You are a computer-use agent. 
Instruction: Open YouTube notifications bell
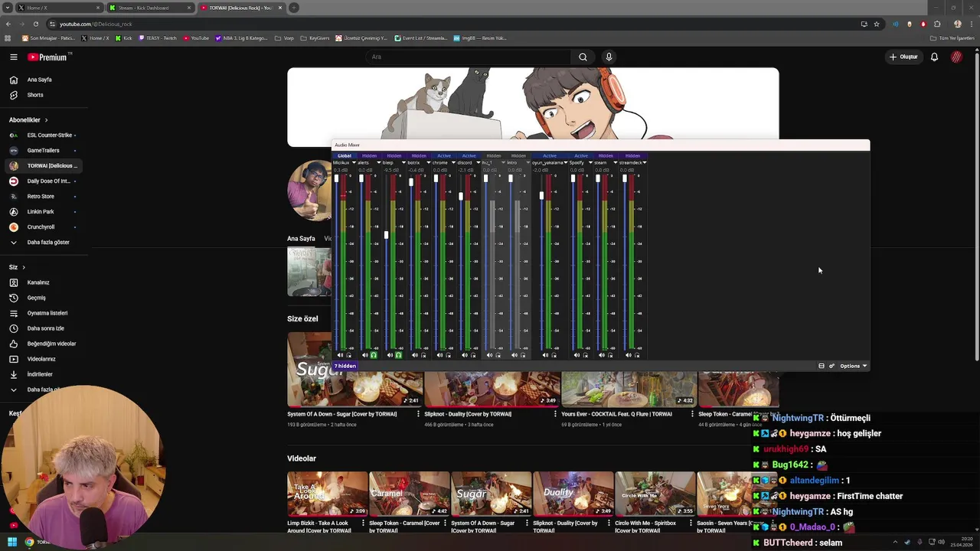[x=934, y=57]
